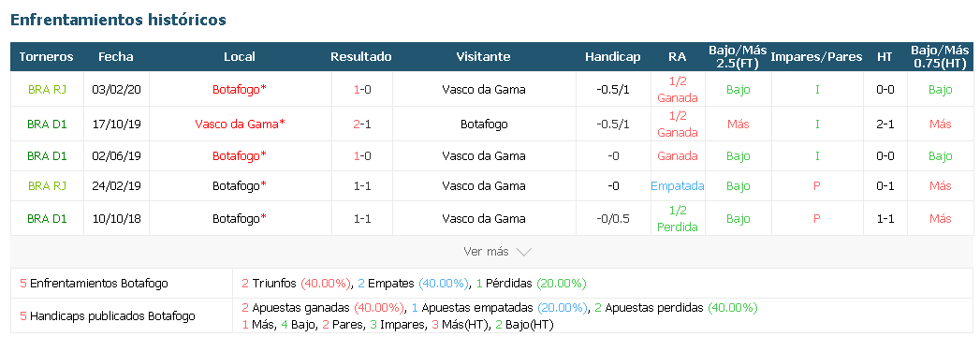
Task: Open BRA RJ tournament dated 03/02/20
Action: 47,90
